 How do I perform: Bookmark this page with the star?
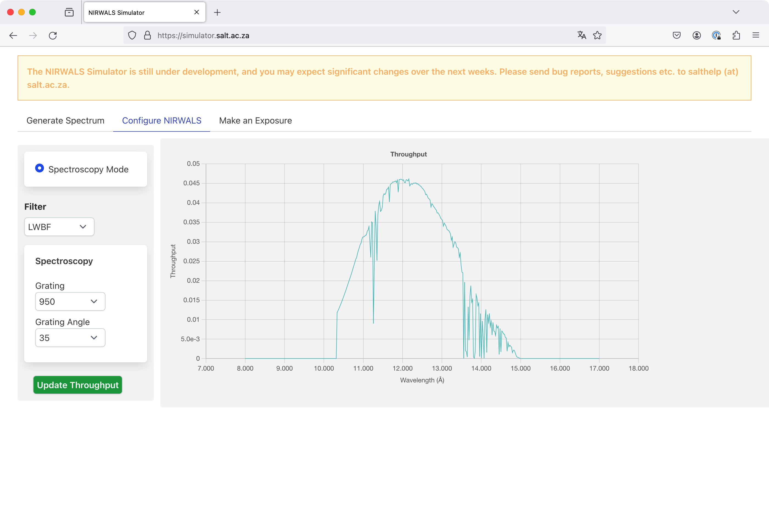click(597, 35)
